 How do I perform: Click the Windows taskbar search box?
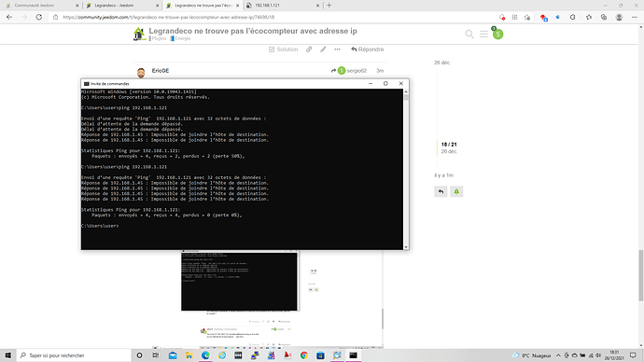coord(74,355)
